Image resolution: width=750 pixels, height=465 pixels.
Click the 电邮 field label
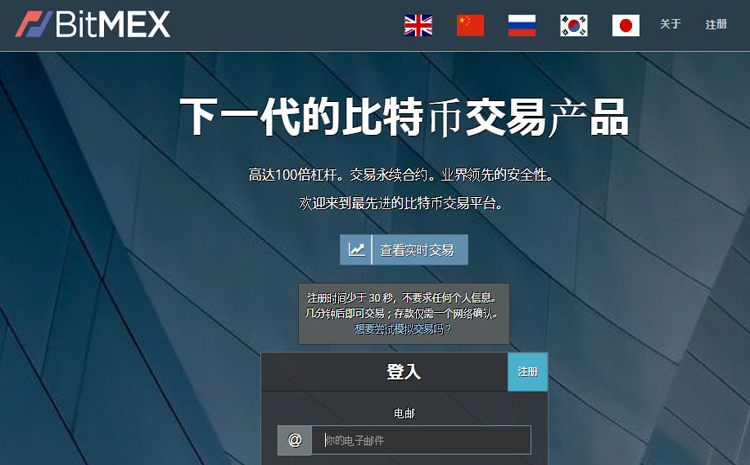click(404, 413)
